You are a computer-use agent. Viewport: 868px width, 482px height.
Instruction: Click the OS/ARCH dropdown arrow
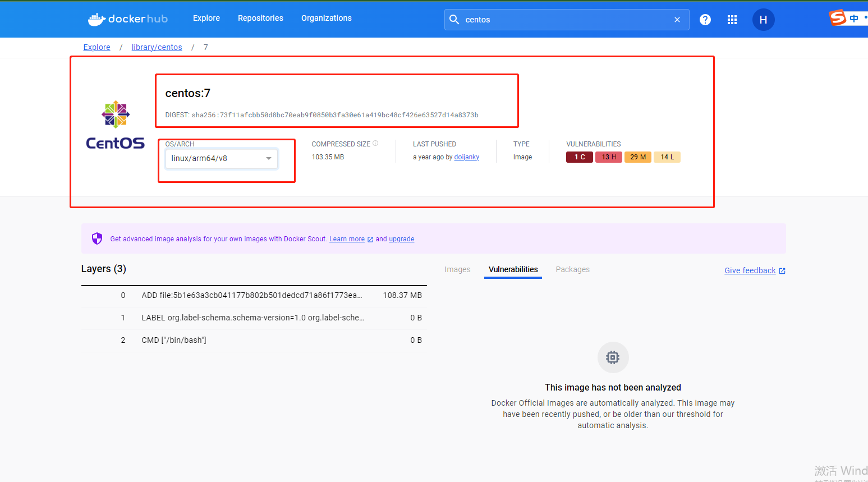tap(269, 158)
